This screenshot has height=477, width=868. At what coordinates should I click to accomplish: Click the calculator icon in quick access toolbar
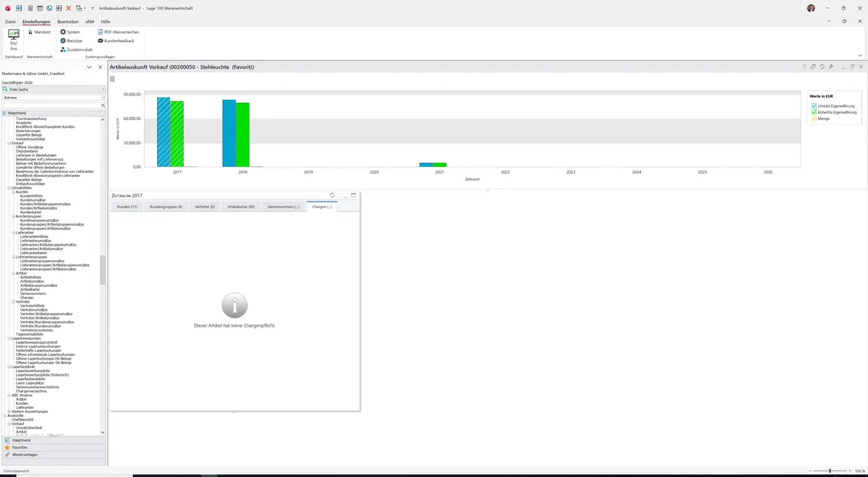tap(30, 8)
